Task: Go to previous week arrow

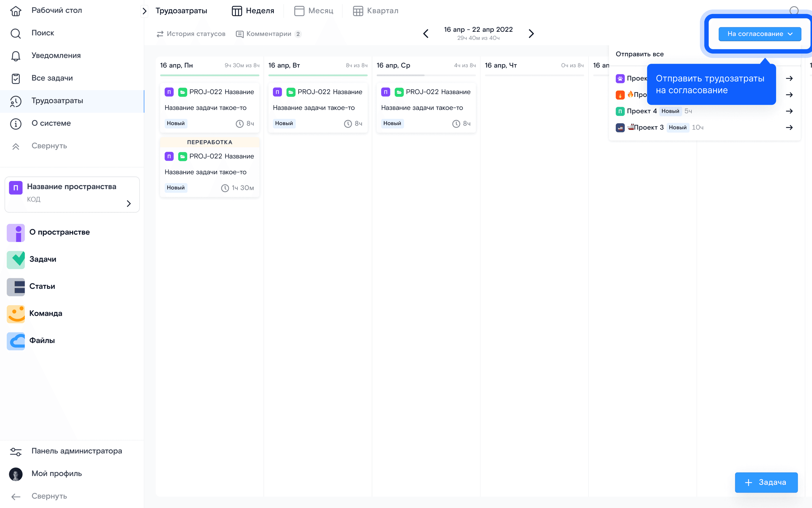Action: [426, 34]
